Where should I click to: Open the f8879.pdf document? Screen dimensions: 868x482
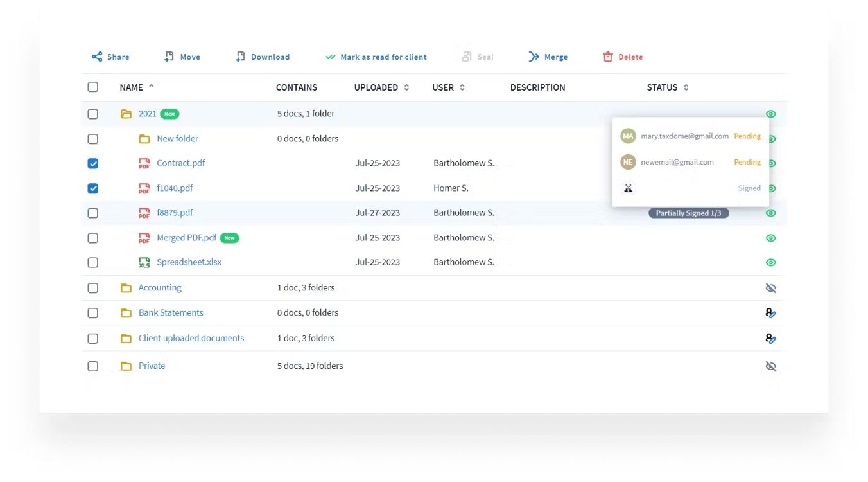(175, 213)
